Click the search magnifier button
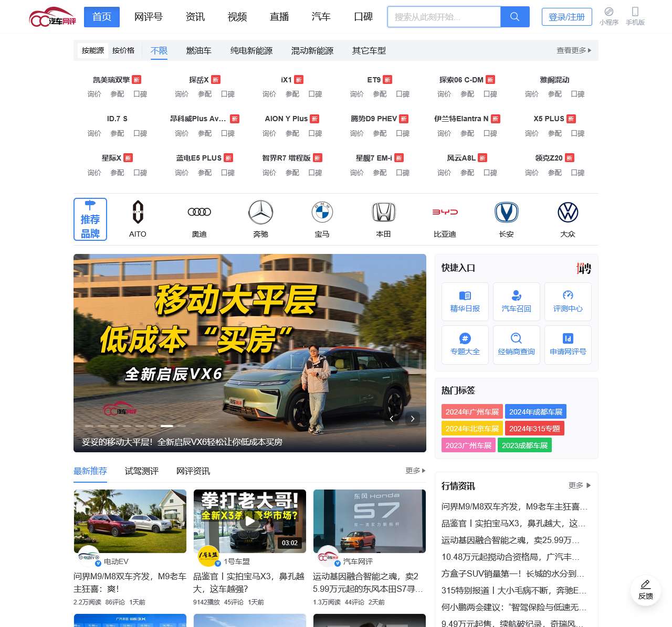Viewport: 672px width, 627px height. (515, 17)
